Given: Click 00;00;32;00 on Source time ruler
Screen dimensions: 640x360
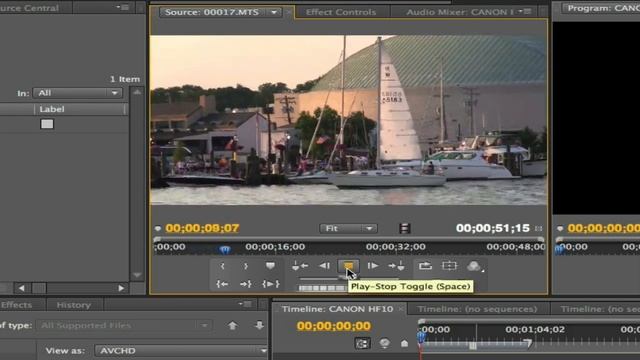Looking at the screenshot, I should coord(396,247).
